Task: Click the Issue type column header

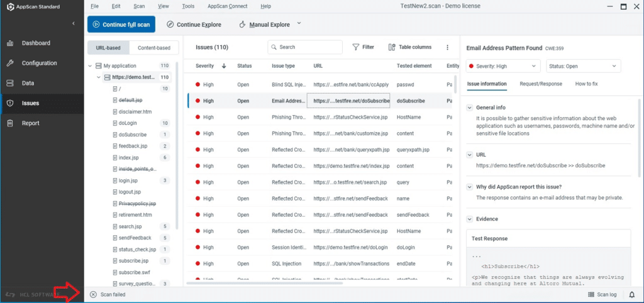Action: click(x=284, y=65)
